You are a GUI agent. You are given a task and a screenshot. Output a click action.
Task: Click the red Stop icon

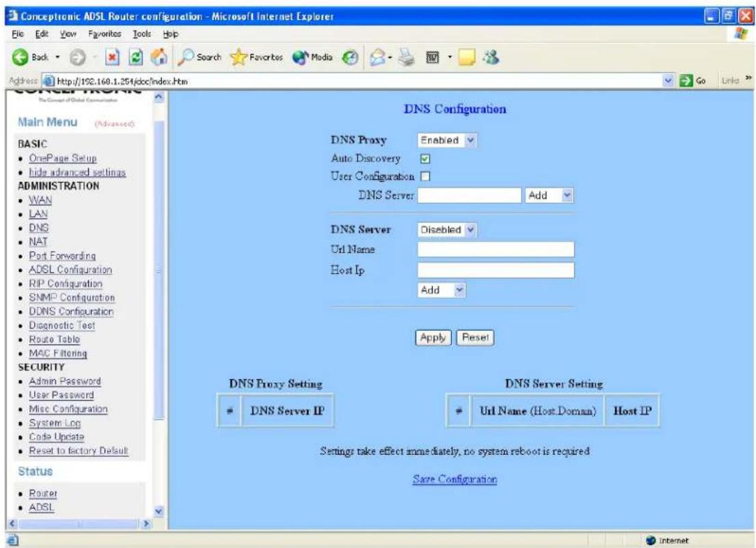[x=112, y=58]
